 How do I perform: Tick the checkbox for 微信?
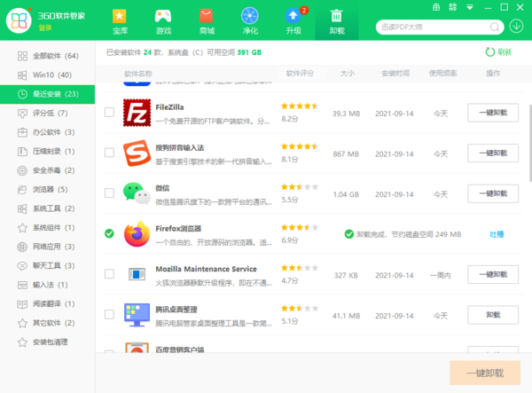point(109,193)
